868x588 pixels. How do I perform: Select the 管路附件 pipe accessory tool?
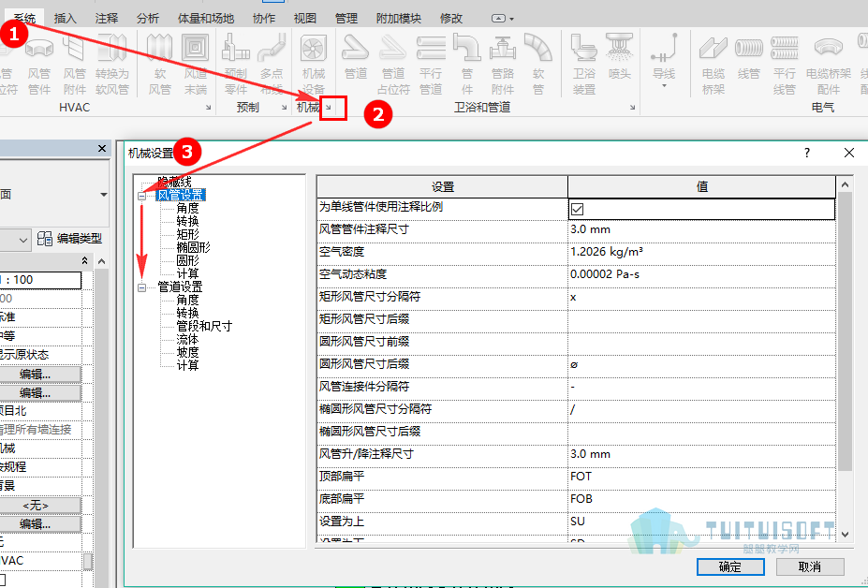coord(503,65)
